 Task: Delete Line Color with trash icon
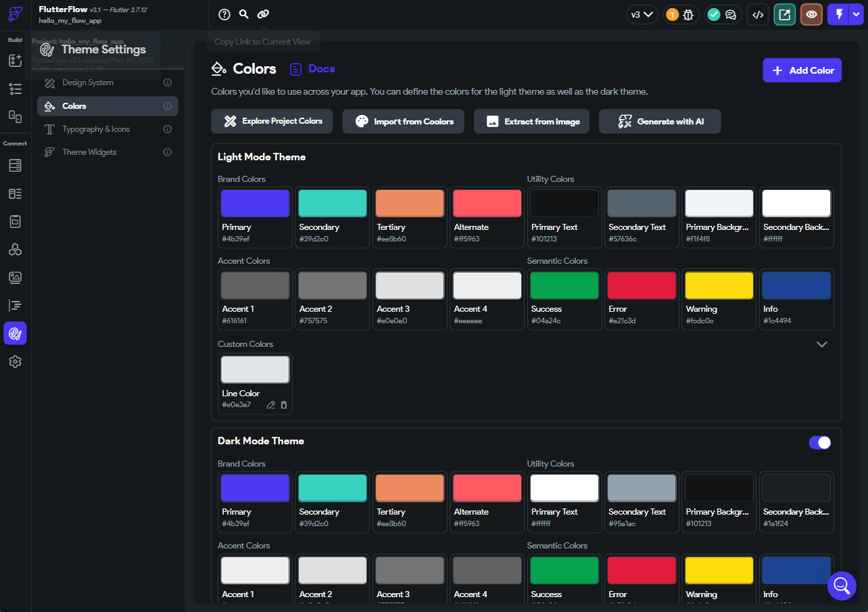283,405
